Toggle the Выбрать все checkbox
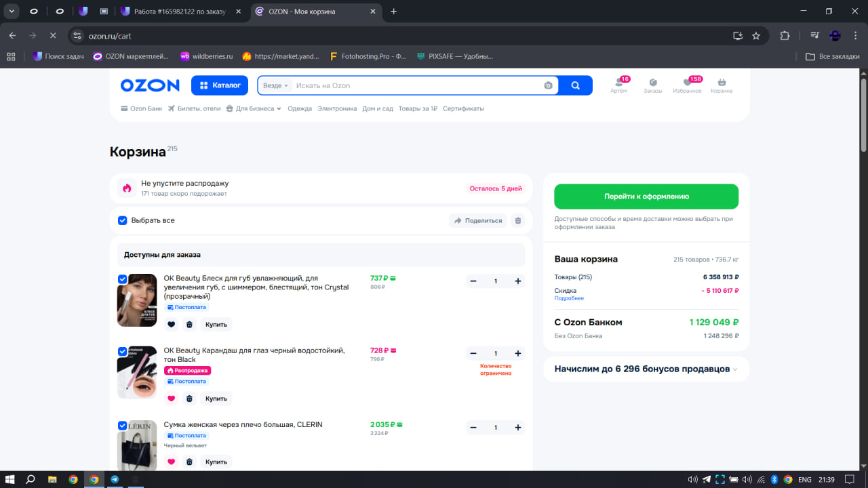The height and width of the screenshot is (488, 868). click(x=123, y=220)
